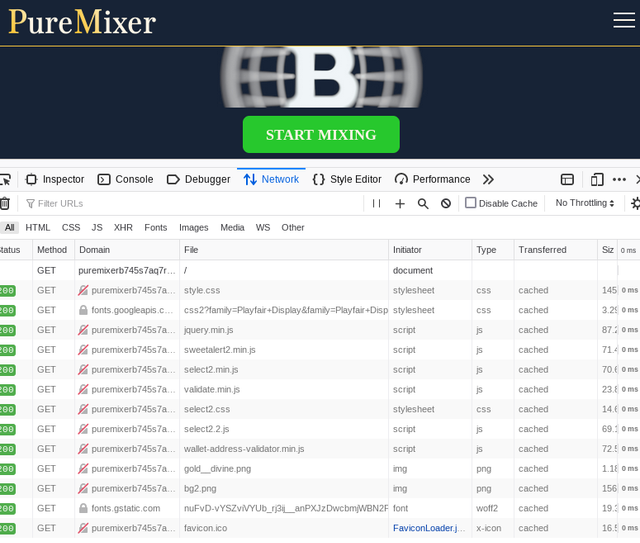Screen dimensions: 640x543
Task: Filter requests by WS
Action: (263, 227)
